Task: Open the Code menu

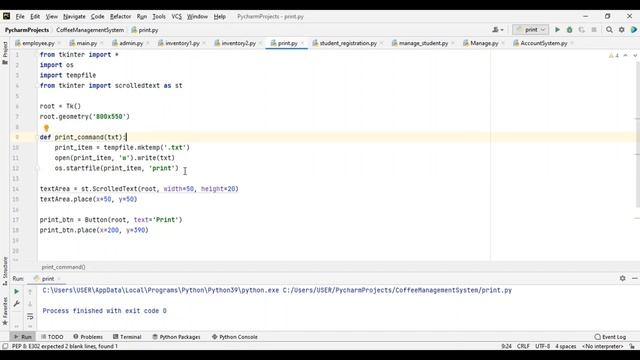Action: 97,16
